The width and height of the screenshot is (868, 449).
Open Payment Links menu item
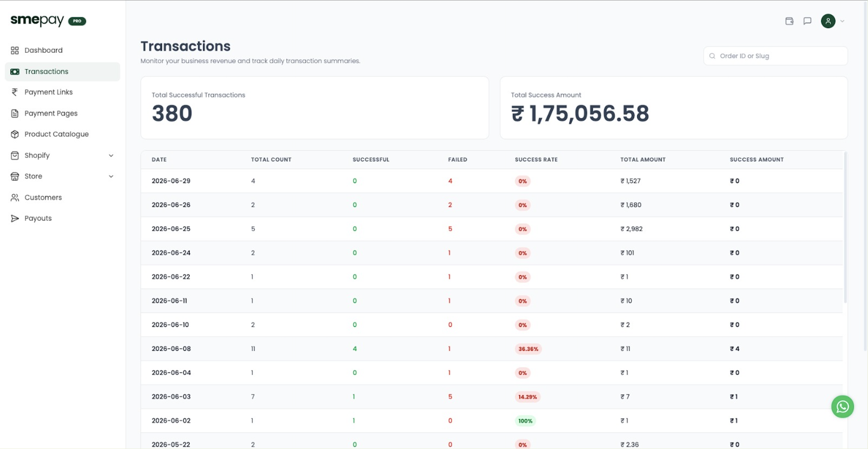pyautogui.click(x=62, y=92)
